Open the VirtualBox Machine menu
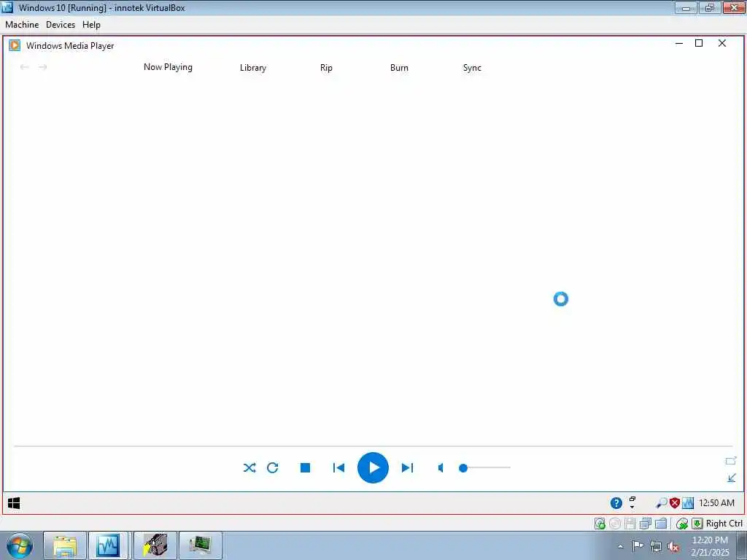This screenshot has width=747, height=560. tap(22, 25)
